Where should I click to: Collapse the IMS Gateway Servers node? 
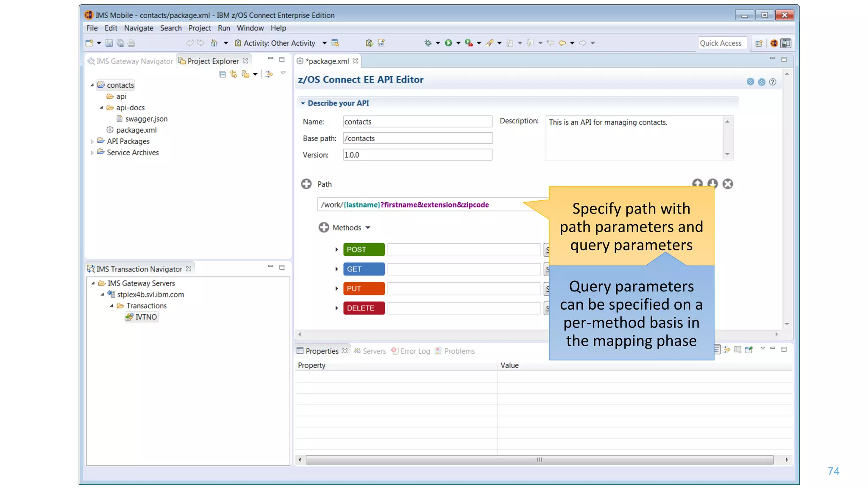tap(93, 283)
